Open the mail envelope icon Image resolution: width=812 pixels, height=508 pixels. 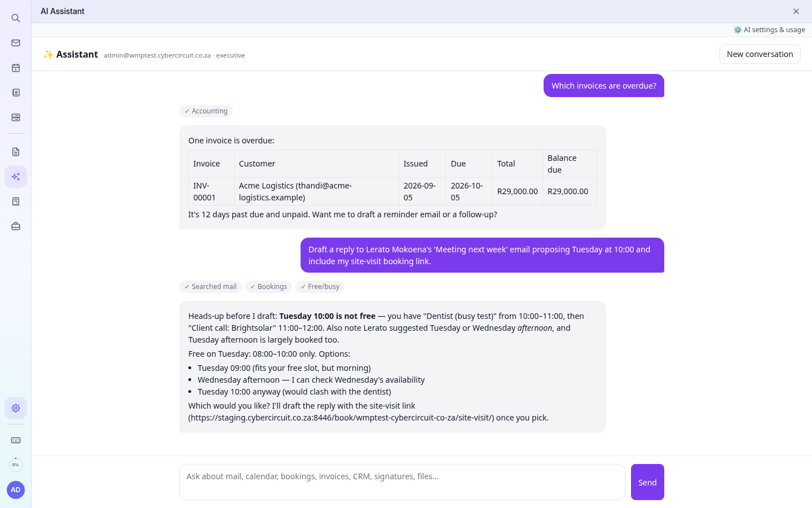pos(16,43)
